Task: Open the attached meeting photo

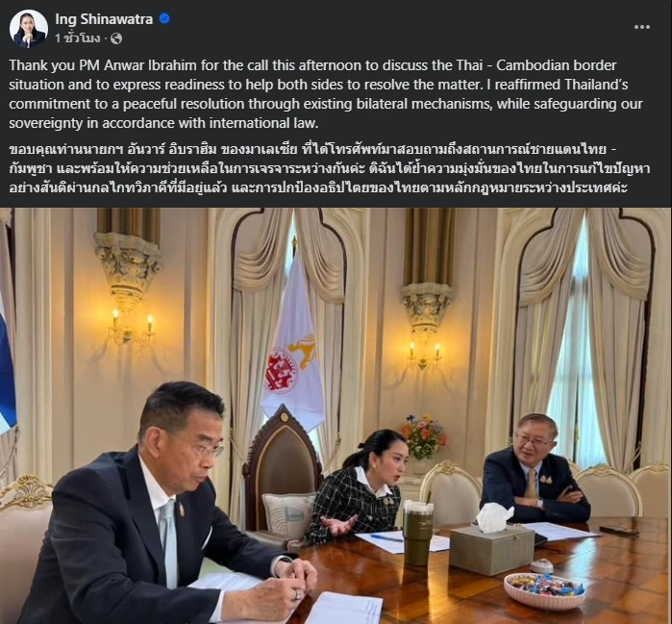Action: point(336,415)
